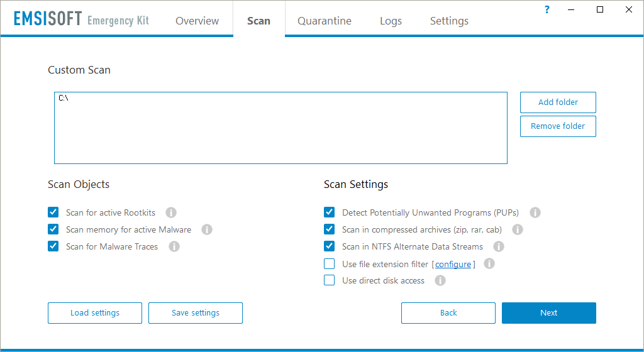
Task: Click info icon beside Scan for Malware Traces
Action: pos(174,246)
